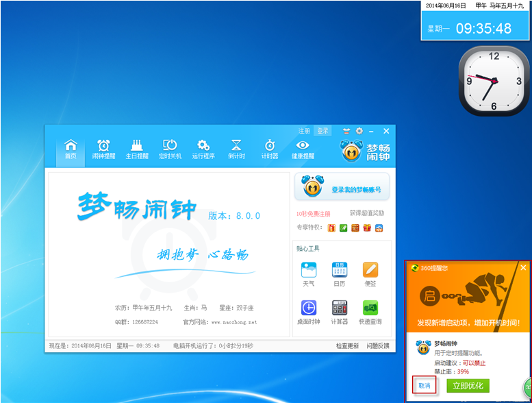532x403 pixels.
Task: Click the 注册 register link in title bar
Action: [304, 131]
